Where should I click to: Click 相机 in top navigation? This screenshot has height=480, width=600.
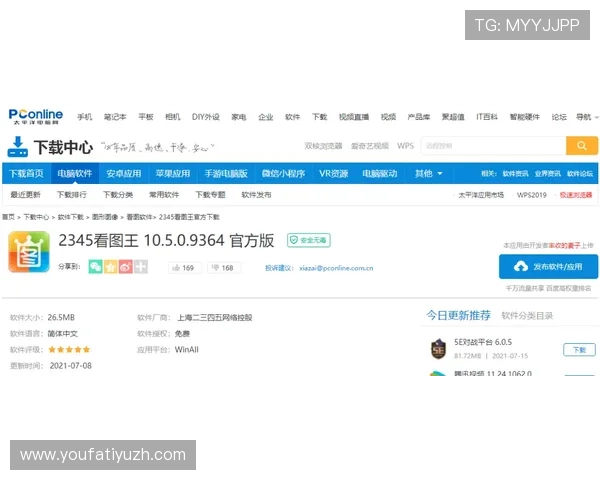click(173, 117)
